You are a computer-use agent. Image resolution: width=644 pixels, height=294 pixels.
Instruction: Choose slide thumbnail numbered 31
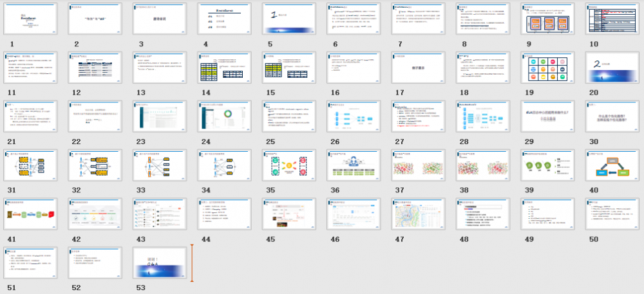point(30,165)
